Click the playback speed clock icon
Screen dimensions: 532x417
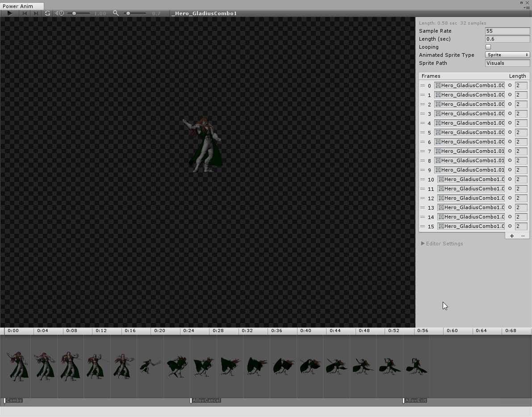coord(60,13)
